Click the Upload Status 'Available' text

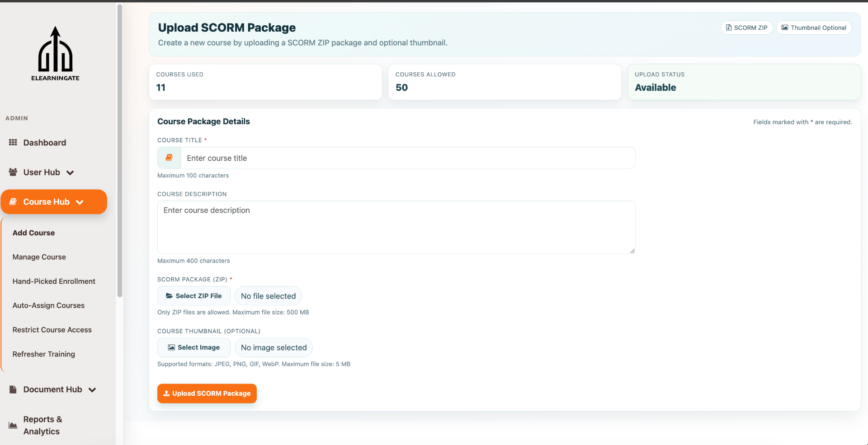click(x=656, y=88)
